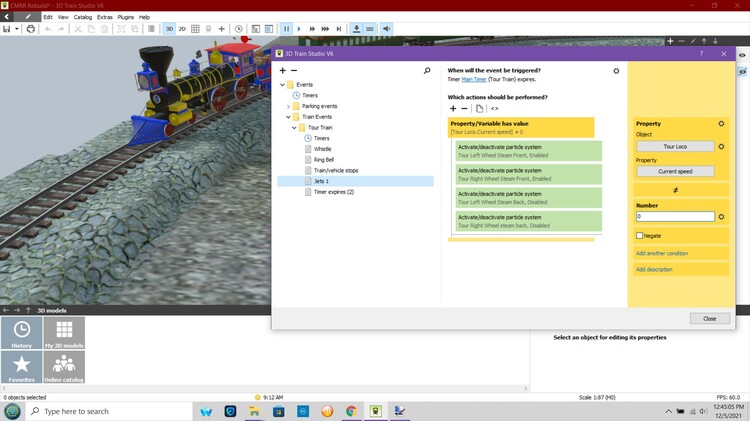Viewport: 750px width, 421px height.
Task: Toggle the Negate checkbox
Action: pyautogui.click(x=640, y=236)
